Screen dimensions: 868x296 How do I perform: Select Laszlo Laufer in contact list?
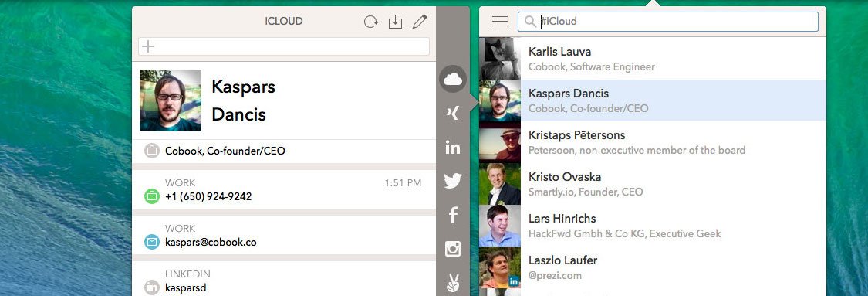pyautogui.click(x=653, y=267)
